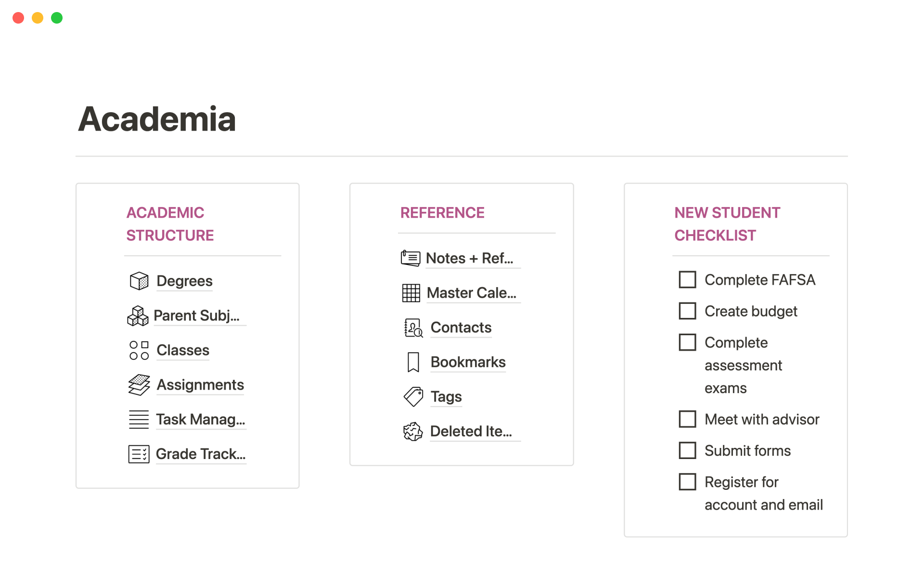Click the Classes shapes icon
This screenshot has width=924, height=578.
click(x=139, y=350)
